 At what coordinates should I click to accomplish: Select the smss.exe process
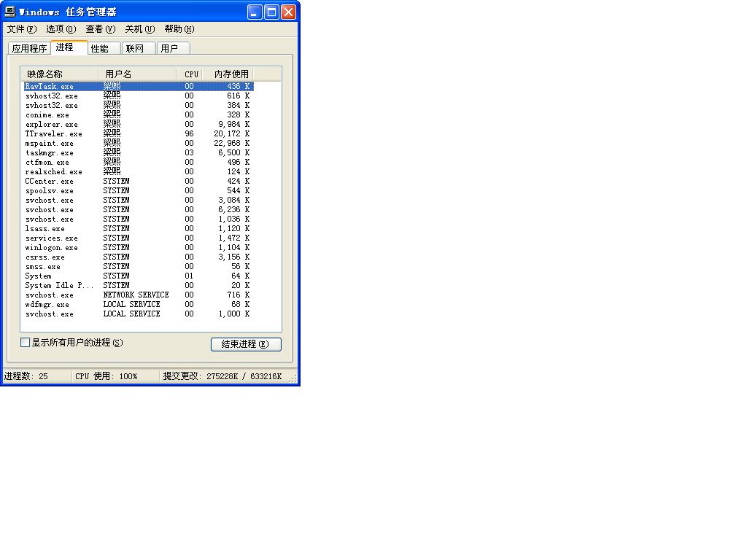[138, 267]
